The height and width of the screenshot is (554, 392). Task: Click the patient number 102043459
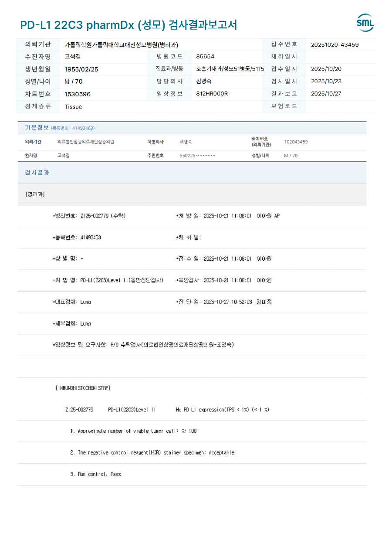[296, 142]
